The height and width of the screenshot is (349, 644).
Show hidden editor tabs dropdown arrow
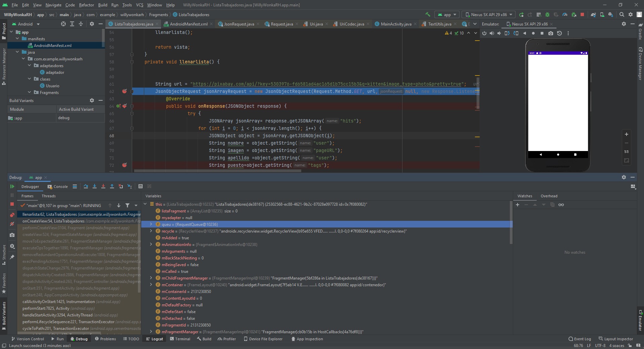pyautogui.click(x=475, y=24)
